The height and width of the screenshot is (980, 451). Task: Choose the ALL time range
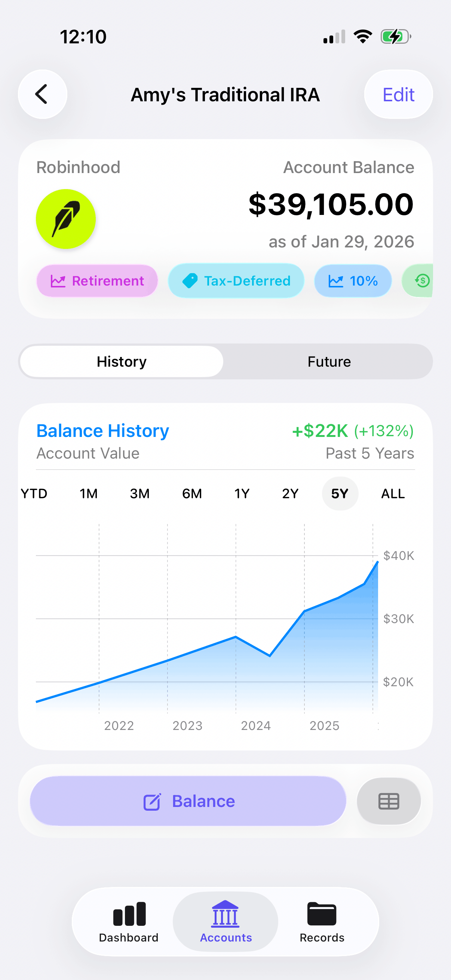pyautogui.click(x=393, y=493)
